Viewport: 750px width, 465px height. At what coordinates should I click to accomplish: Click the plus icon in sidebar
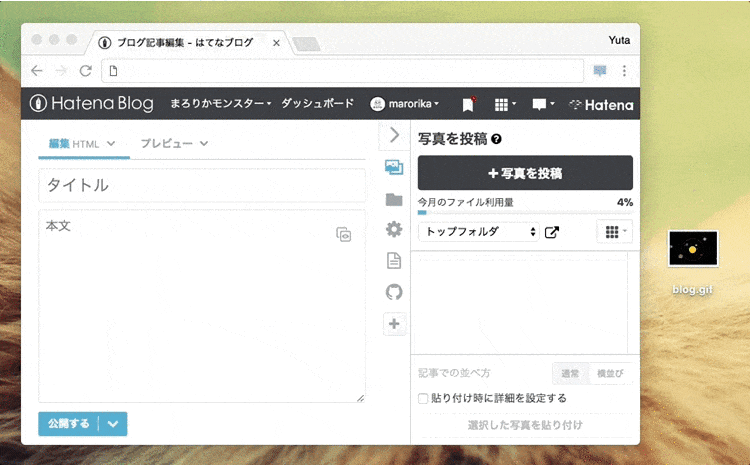tap(394, 324)
